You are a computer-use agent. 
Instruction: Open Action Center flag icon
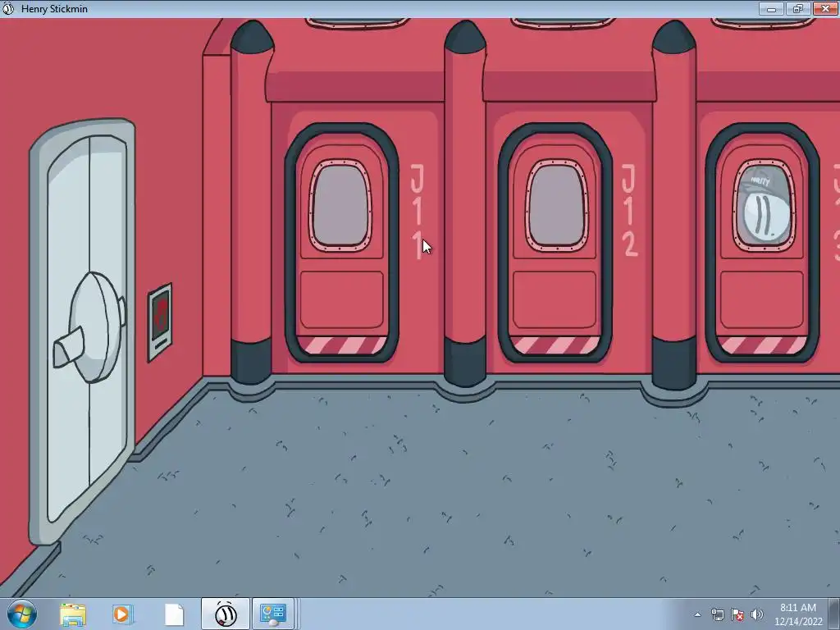tap(737, 614)
